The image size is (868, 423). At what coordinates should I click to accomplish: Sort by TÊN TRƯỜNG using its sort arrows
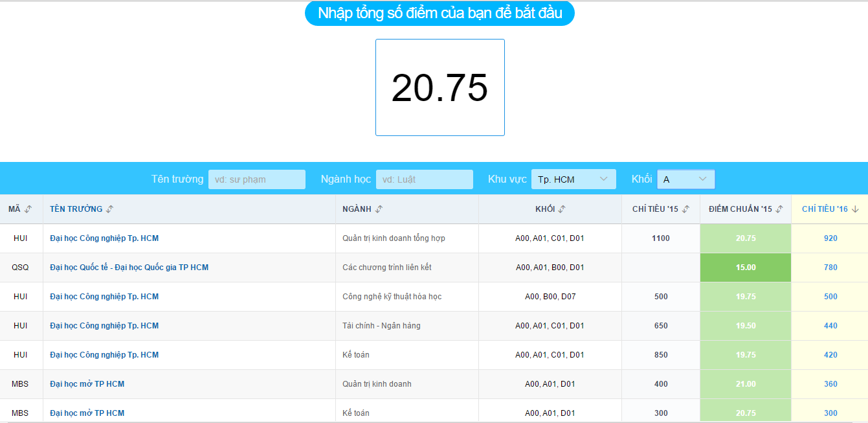tap(108, 209)
